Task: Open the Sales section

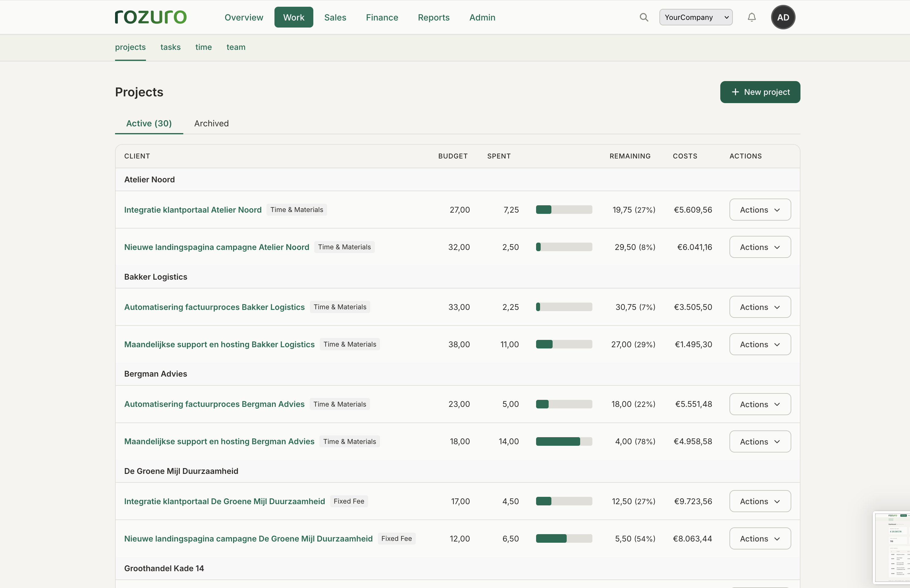Action: pos(335,17)
